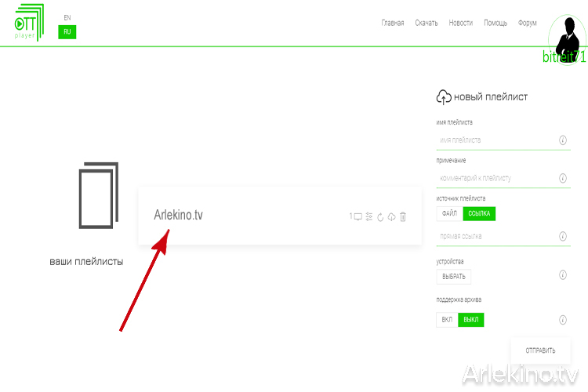This screenshot has height=392, width=588.
Task: Choose ССЫЛКА as playlist source
Action: coord(479,213)
